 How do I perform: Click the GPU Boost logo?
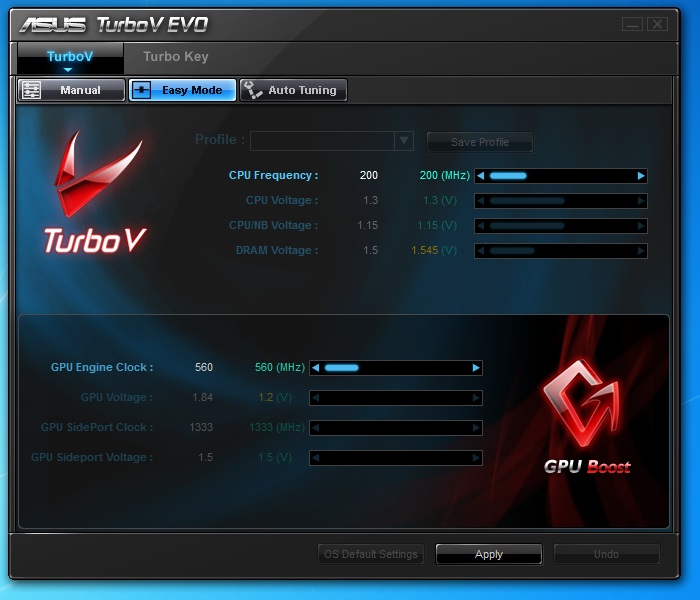click(586, 417)
